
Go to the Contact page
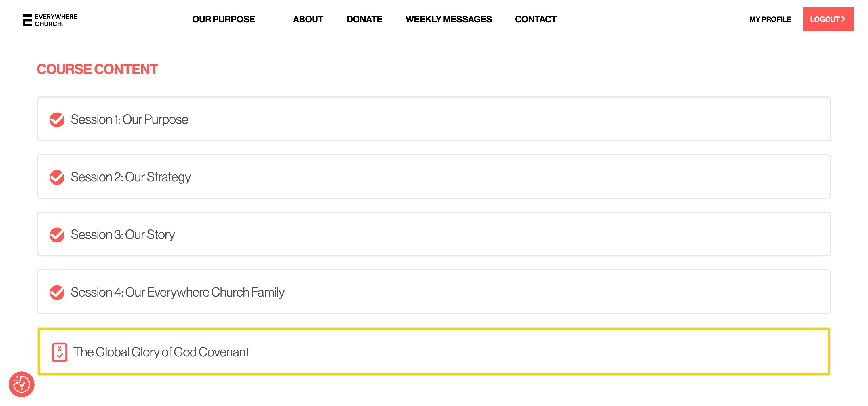(x=535, y=19)
